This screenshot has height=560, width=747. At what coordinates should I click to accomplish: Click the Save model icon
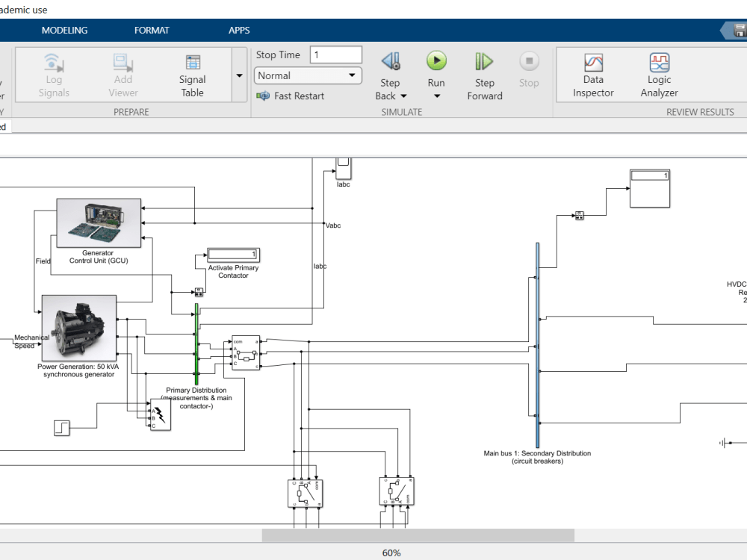coord(742,30)
